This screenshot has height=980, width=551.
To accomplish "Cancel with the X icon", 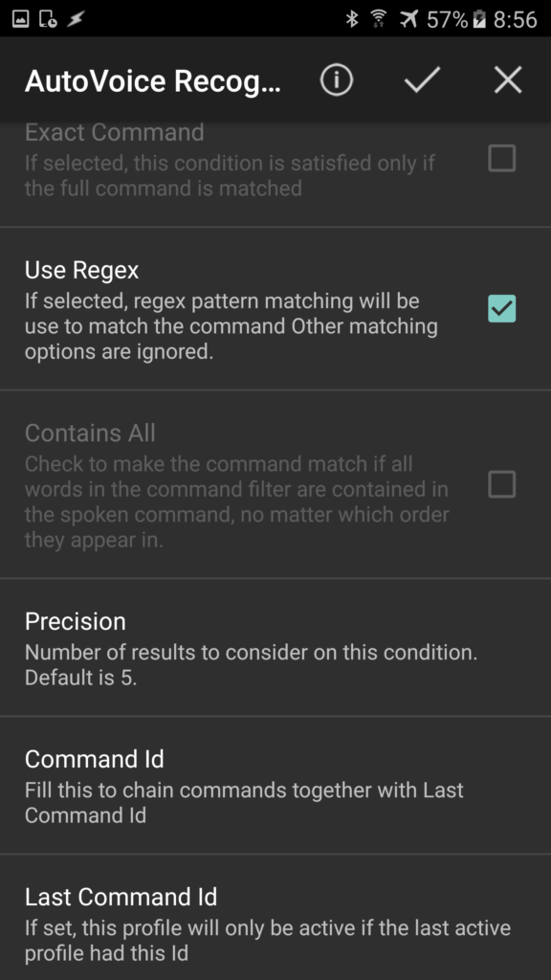I will coord(508,80).
